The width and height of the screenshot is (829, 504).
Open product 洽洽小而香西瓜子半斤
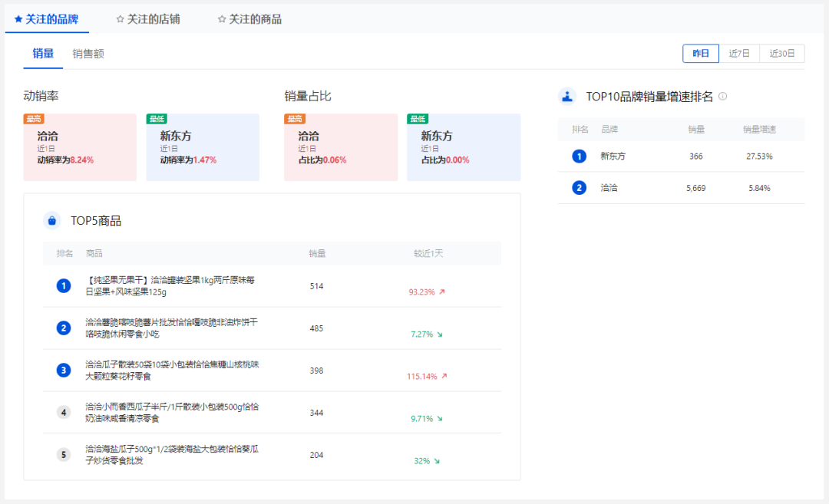[173, 413]
